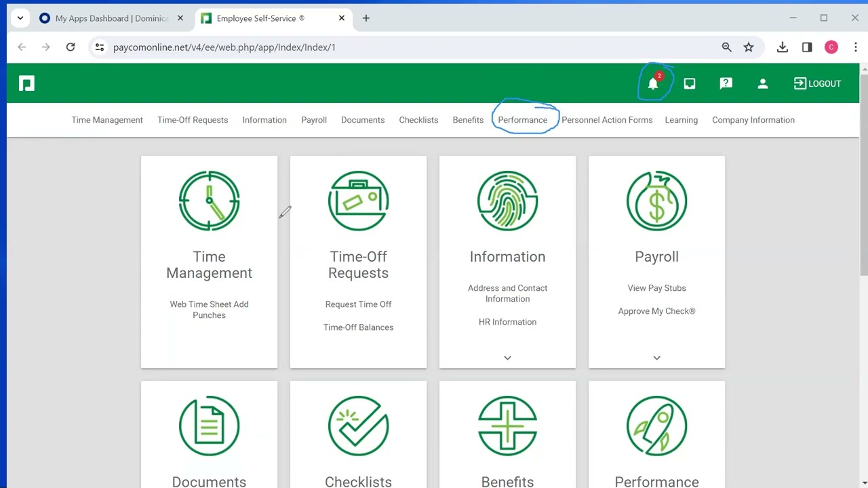View site information icon in address bar

100,47
